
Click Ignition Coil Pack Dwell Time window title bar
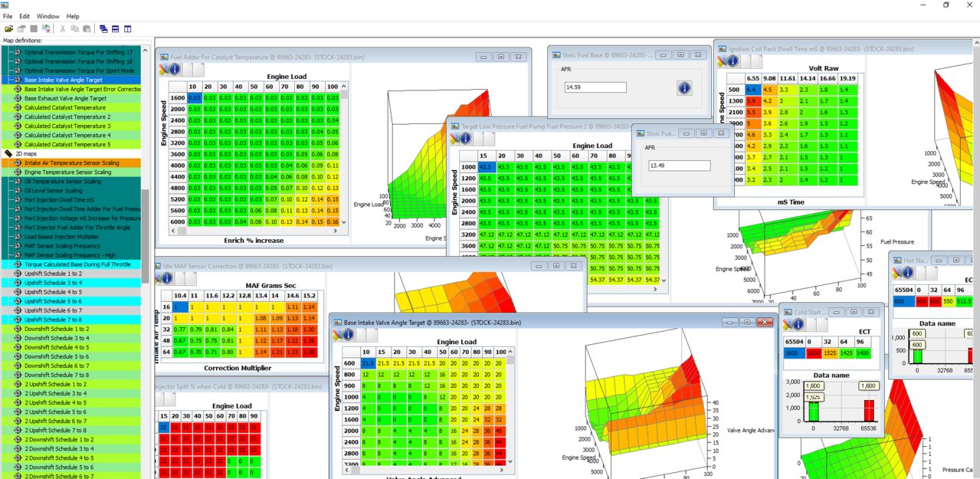click(x=847, y=48)
